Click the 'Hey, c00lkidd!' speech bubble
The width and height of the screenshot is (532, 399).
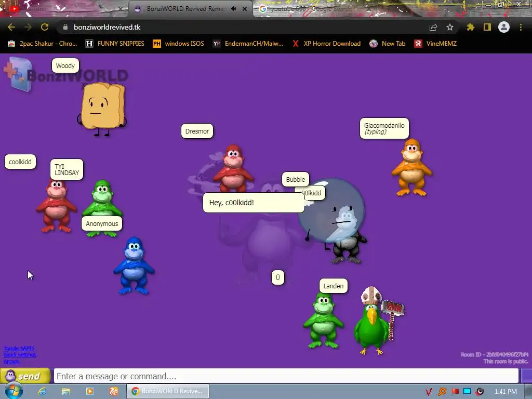254,203
